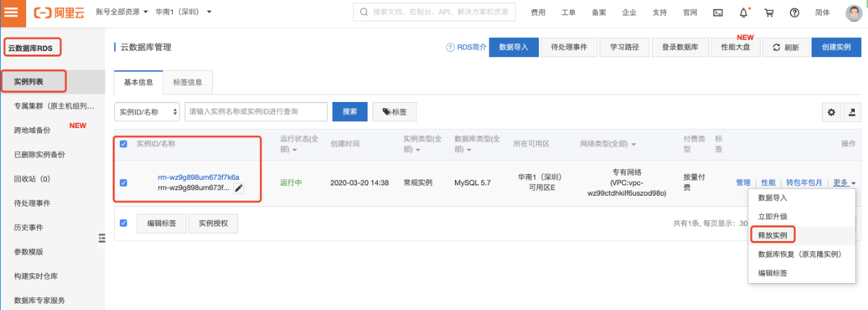Click the export download icon
868x310 pixels.
click(852, 112)
